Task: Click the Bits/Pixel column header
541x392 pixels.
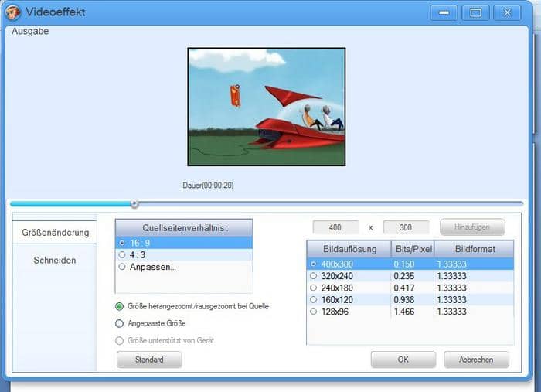Action: click(413, 249)
